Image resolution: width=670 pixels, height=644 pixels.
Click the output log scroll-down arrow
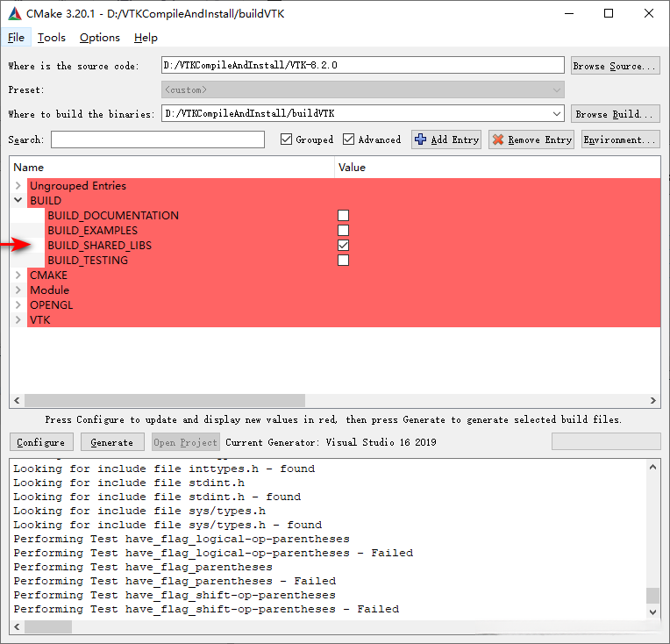point(652,612)
